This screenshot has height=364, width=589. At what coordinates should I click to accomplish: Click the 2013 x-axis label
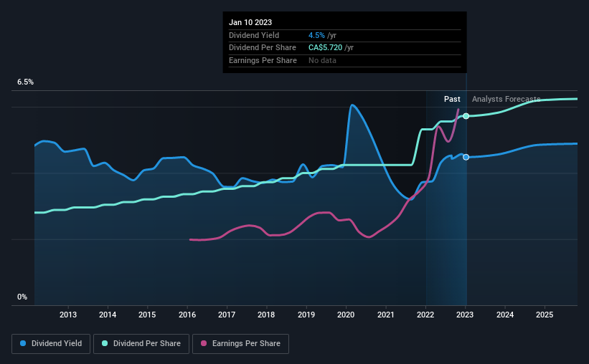68,315
